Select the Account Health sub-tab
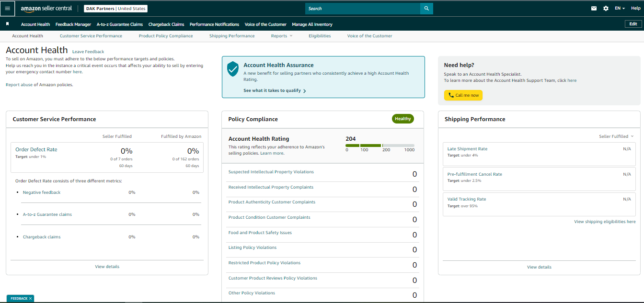Screen dimensions: 644x303 coord(27,36)
